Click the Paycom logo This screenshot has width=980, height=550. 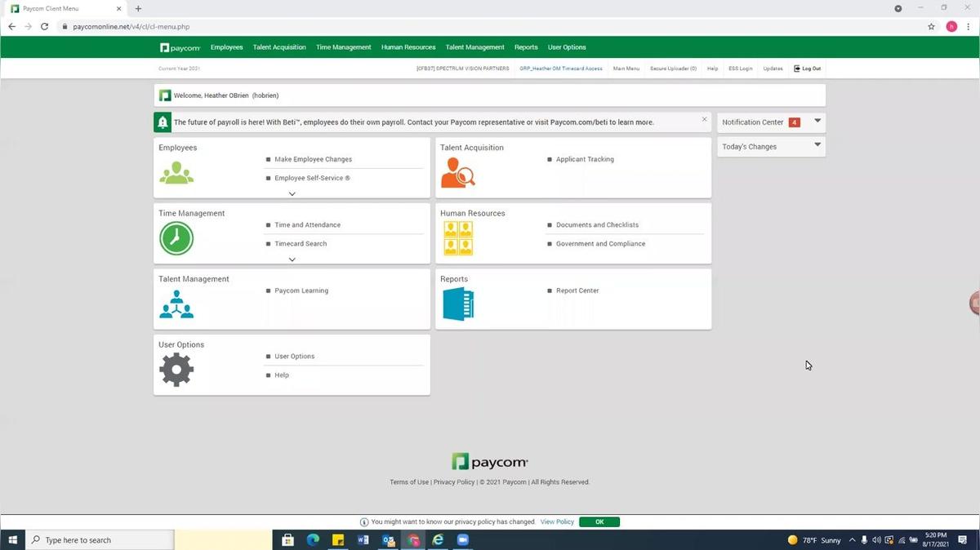click(x=180, y=47)
